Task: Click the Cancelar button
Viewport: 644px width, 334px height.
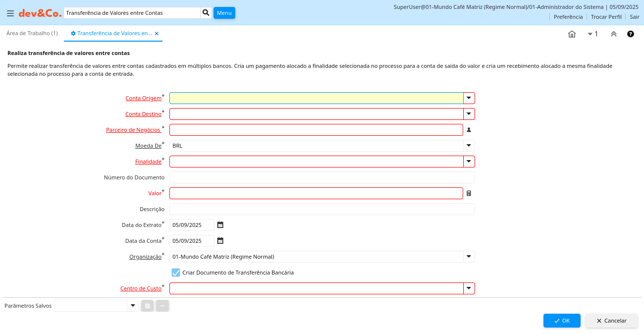Action: [611, 321]
